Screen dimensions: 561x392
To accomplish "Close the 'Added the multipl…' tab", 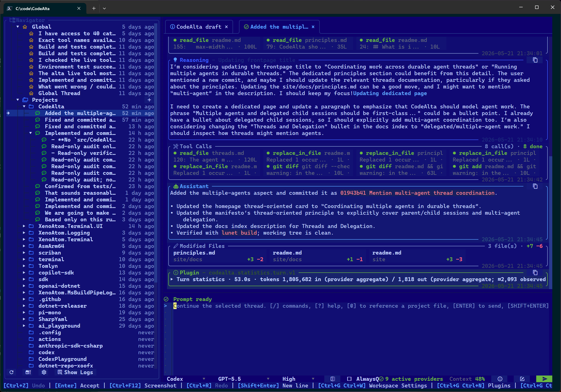I will (313, 27).
